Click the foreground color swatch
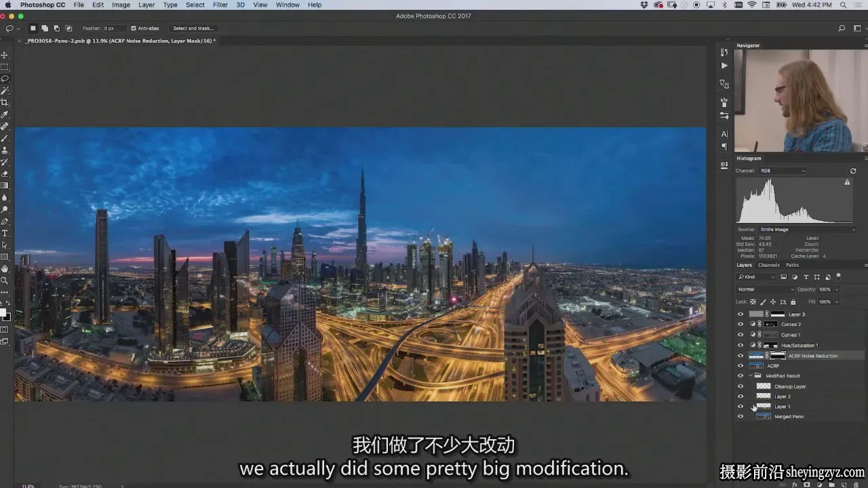Screen dimensions: 868x488 3,314
